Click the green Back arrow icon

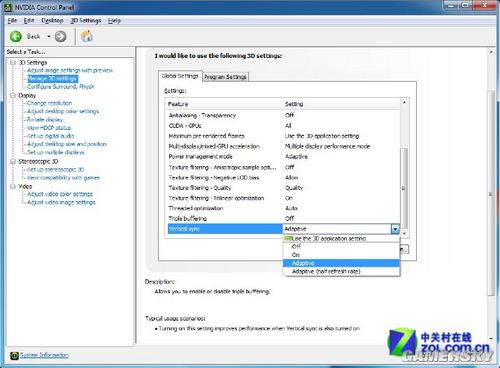[x=16, y=36]
